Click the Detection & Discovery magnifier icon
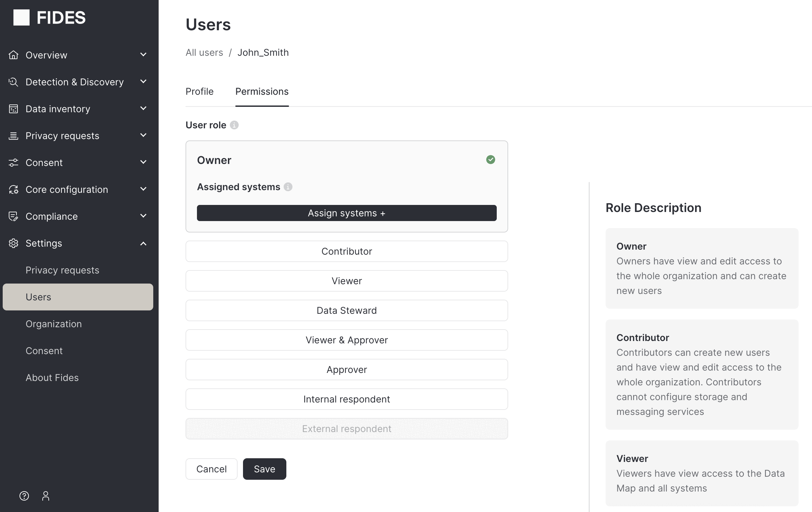Image resolution: width=812 pixels, height=512 pixels. click(13, 82)
